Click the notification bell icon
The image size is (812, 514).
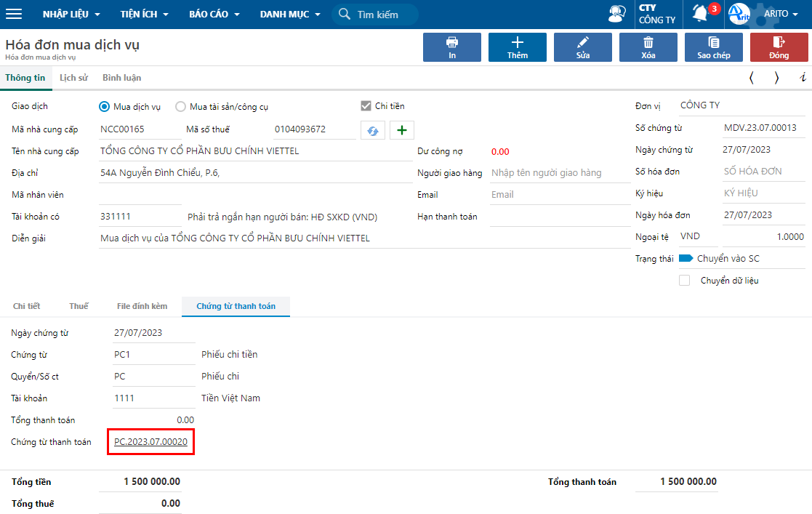(x=700, y=14)
